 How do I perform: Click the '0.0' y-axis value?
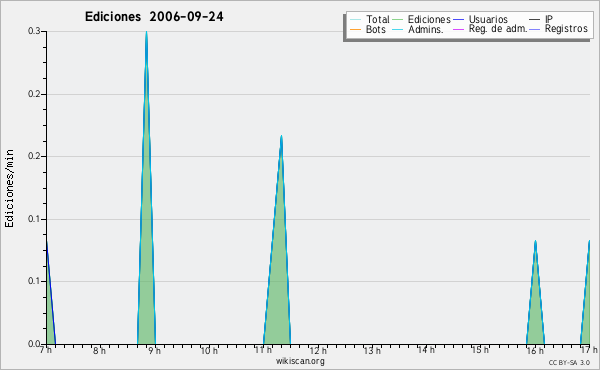(x=34, y=344)
